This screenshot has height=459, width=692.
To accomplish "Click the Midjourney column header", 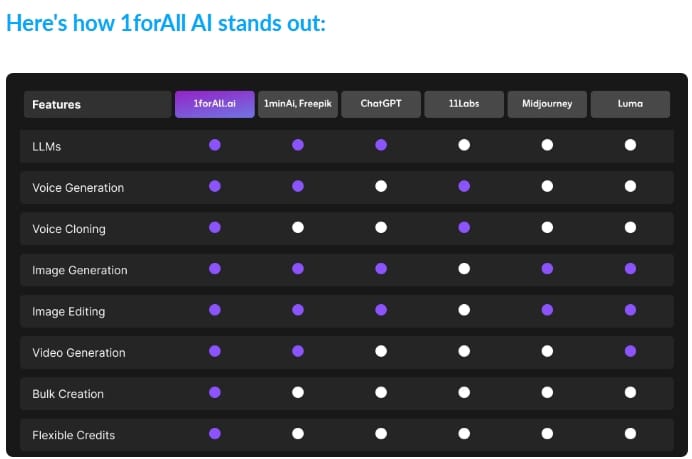I will pyautogui.click(x=547, y=104).
